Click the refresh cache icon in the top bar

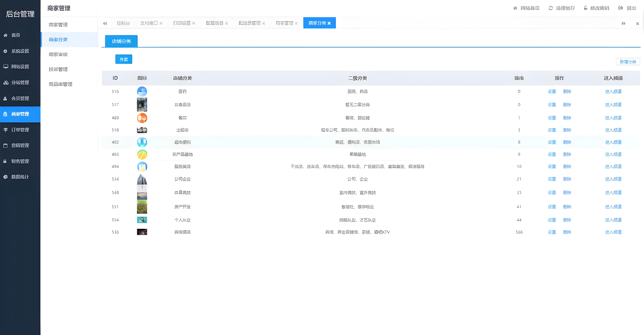pos(551,8)
